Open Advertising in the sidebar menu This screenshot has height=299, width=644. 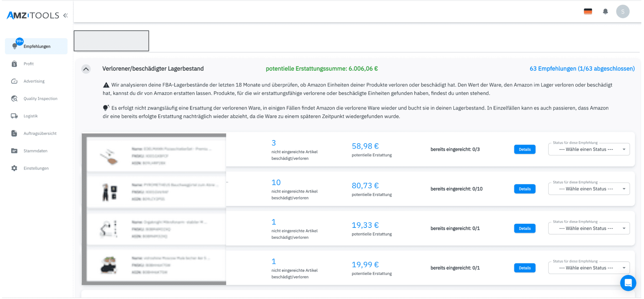[x=34, y=81]
